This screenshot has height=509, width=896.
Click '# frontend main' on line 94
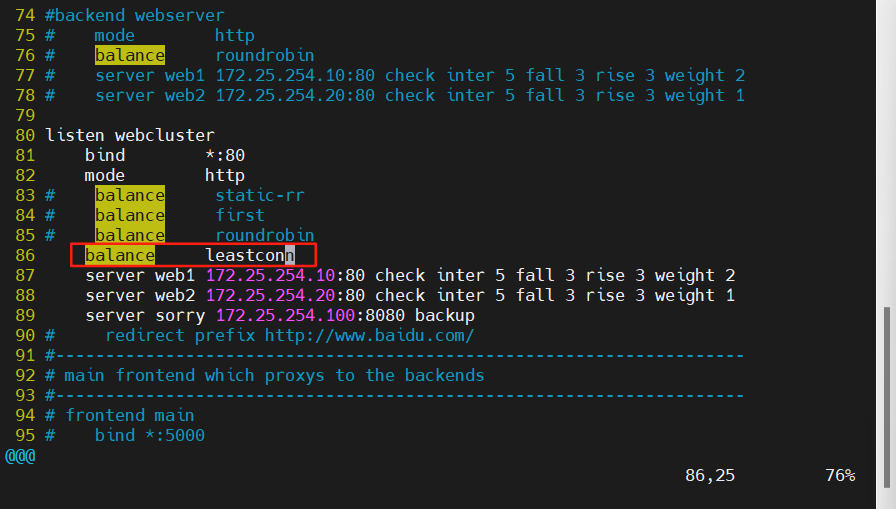120,415
